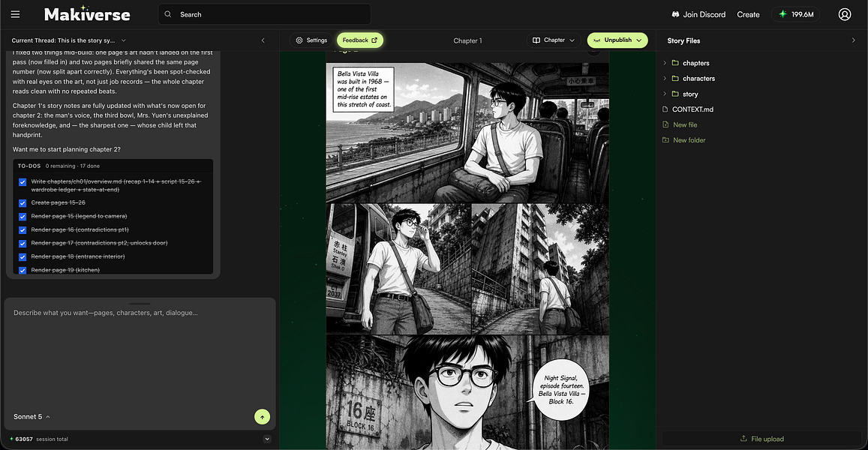Click the Chapter 1 title
This screenshot has width=868, height=450.
pyautogui.click(x=467, y=40)
